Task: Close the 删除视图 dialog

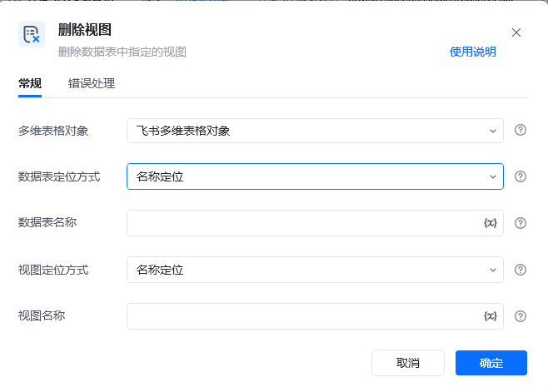Action: (x=516, y=32)
